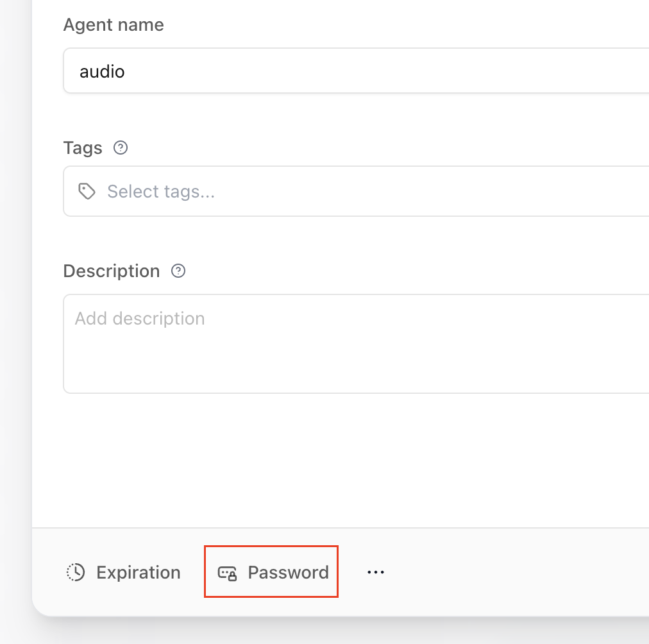Click the Tags label text
Image resolution: width=649 pixels, height=644 pixels.
click(x=83, y=148)
